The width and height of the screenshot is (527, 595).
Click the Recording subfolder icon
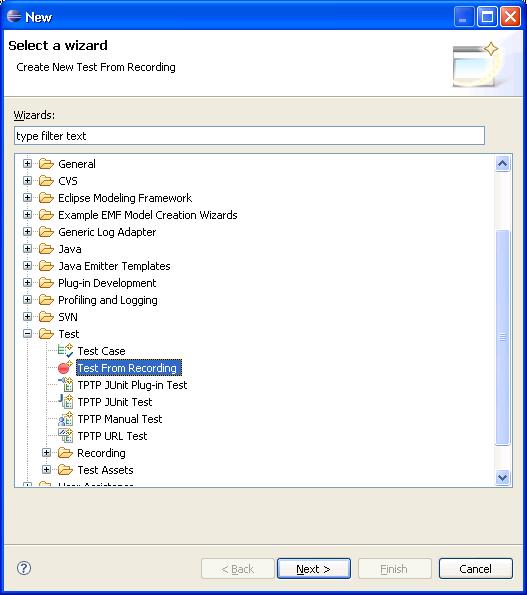(x=65, y=453)
